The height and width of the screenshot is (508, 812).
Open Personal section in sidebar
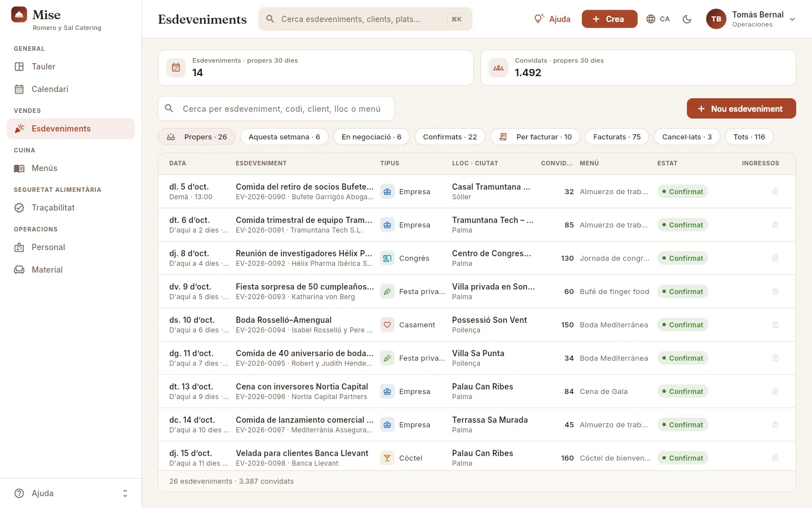(x=70, y=247)
